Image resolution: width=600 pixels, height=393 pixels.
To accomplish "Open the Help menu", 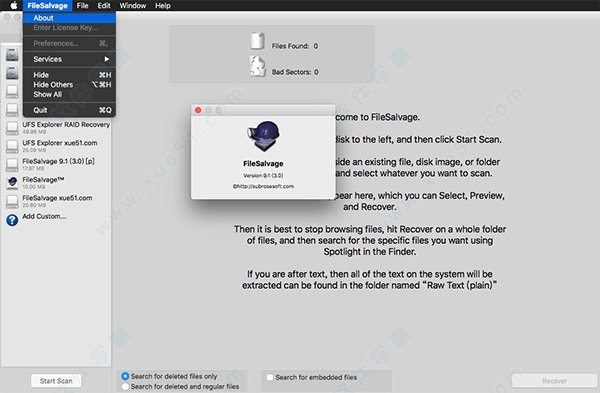I will pos(163,5).
